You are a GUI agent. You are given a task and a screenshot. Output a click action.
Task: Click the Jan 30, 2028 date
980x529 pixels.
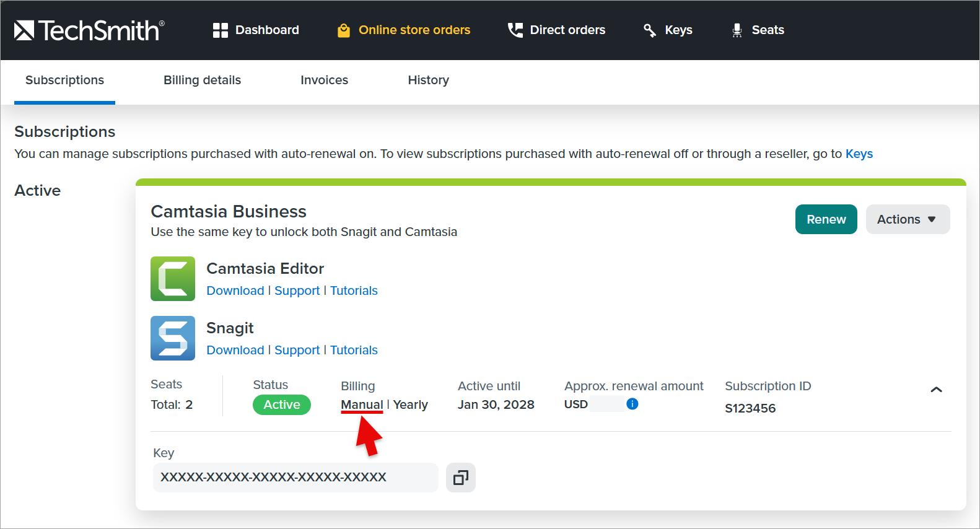tap(496, 404)
